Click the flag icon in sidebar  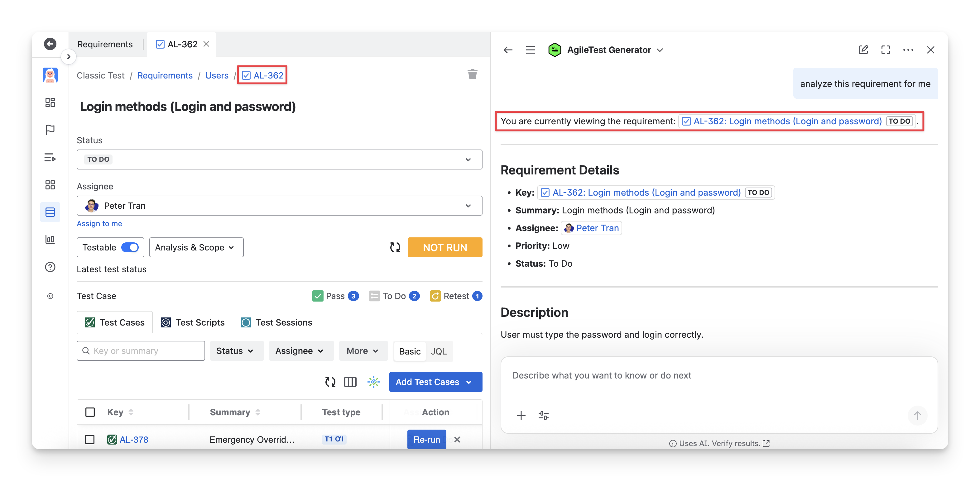pyautogui.click(x=50, y=130)
